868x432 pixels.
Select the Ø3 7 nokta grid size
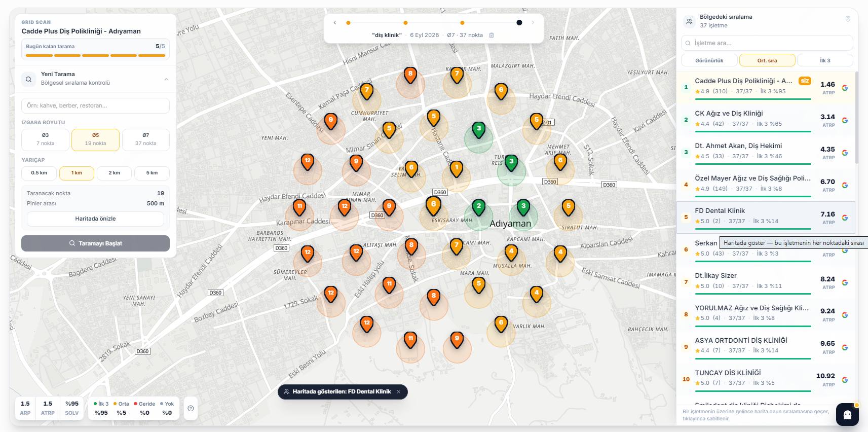[x=45, y=139]
